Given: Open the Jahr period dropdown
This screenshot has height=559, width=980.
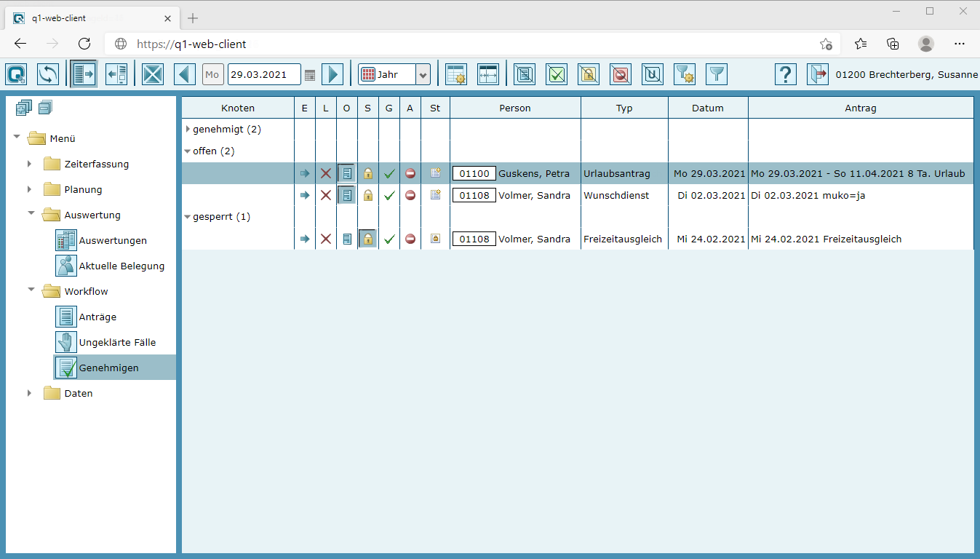Looking at the screenshot, I should click(423, 75).
